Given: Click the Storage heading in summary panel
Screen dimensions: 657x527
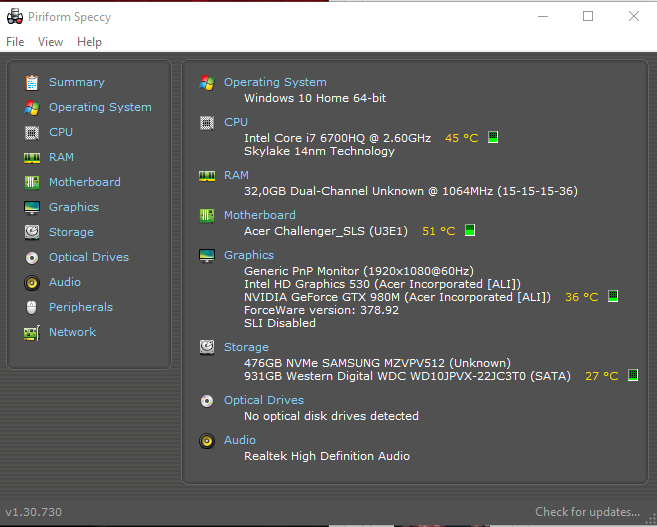Looking at the screenshot, I should click(246, 347).
